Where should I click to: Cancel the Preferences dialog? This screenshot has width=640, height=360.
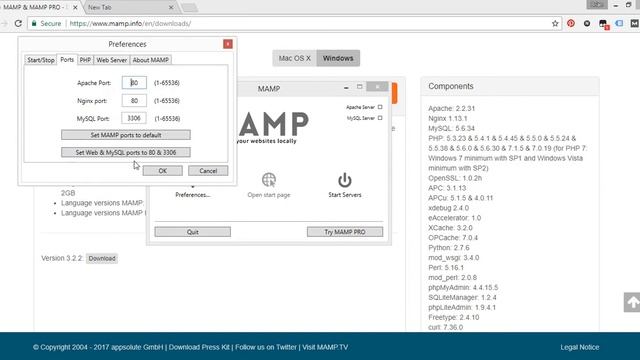pyautogui.click(x=208, y=171)
